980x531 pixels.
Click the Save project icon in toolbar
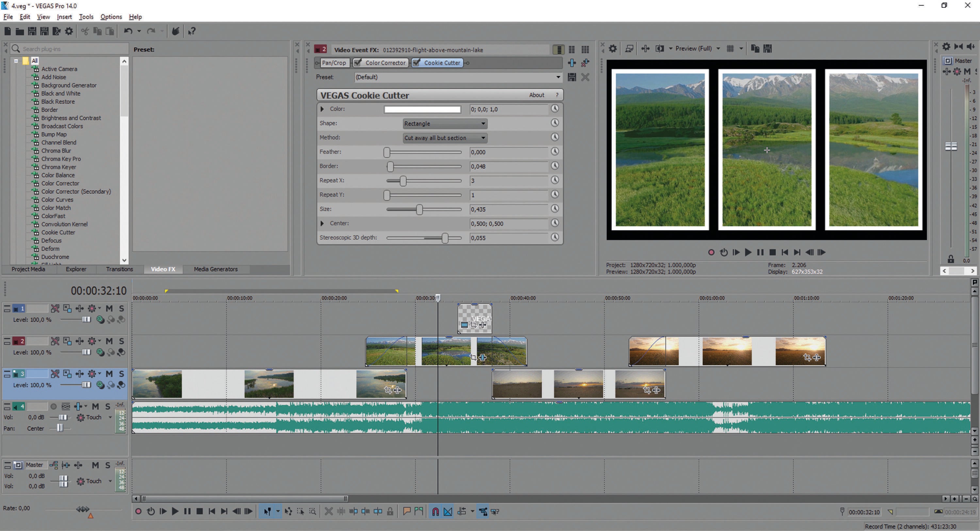pyautogui.click(x=32, y=31)
